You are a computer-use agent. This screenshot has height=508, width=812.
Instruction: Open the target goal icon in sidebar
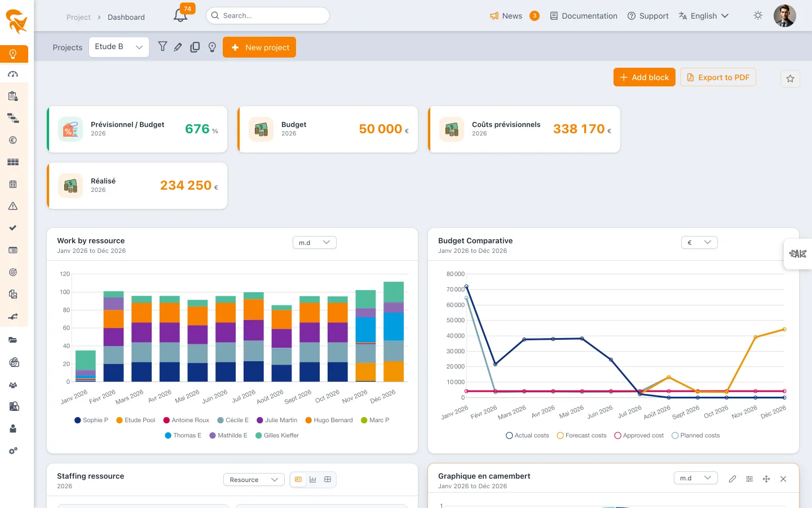[13, 272]
